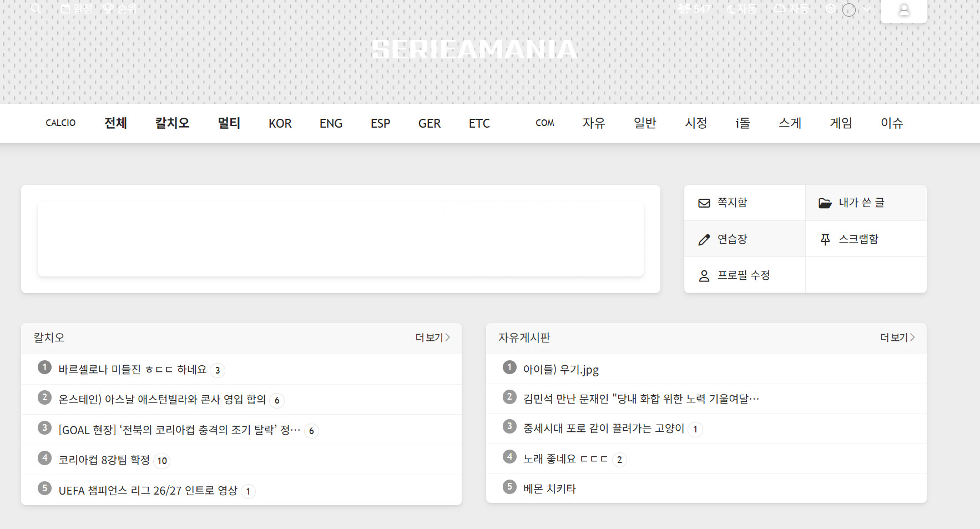Select the 멀티 menu tab
Viewport: 980px width, 529px height.
[x=229, y=123]
